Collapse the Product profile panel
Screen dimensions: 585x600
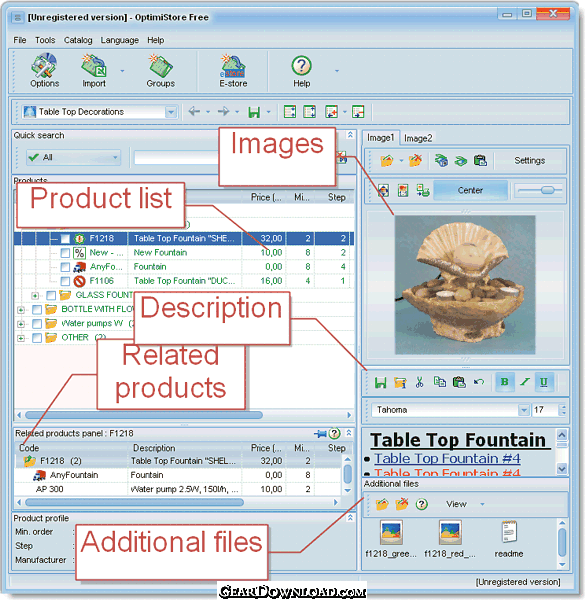pos(350,518)
